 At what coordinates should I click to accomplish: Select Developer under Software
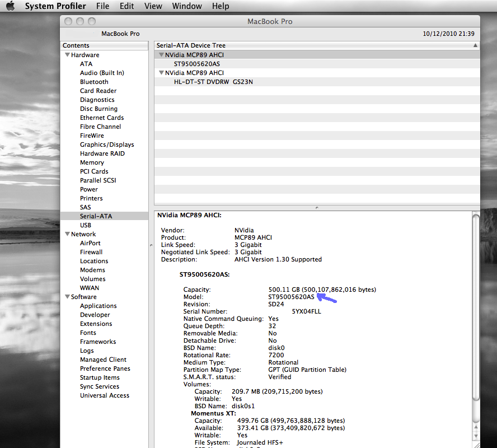[95, 315]
